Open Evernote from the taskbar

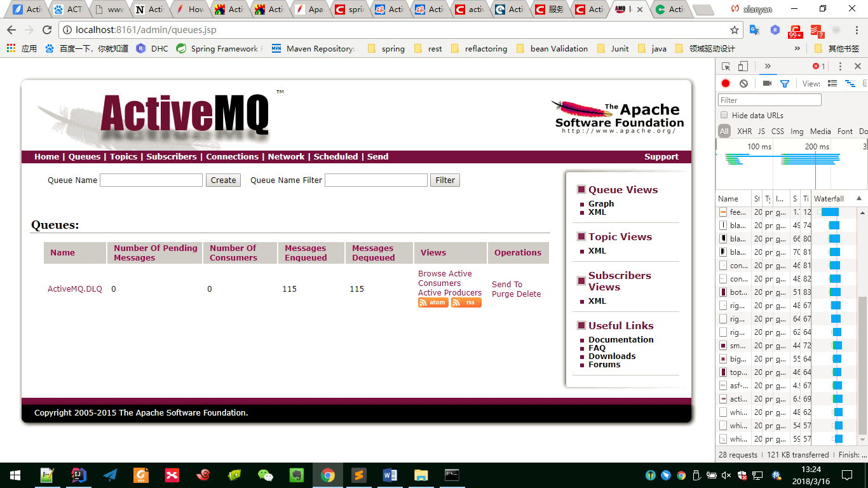(x=297, y=475)
